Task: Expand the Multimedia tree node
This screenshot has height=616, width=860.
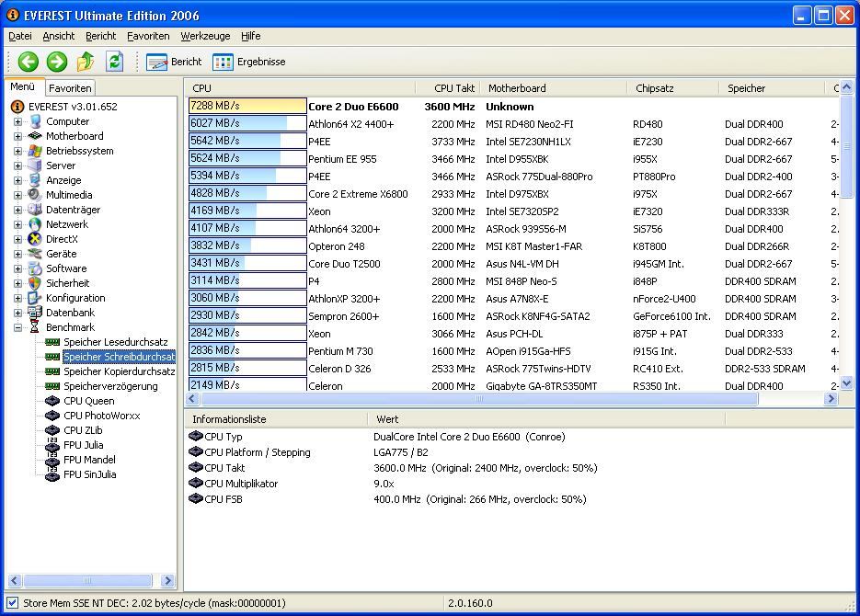Action: click(18, 195)
